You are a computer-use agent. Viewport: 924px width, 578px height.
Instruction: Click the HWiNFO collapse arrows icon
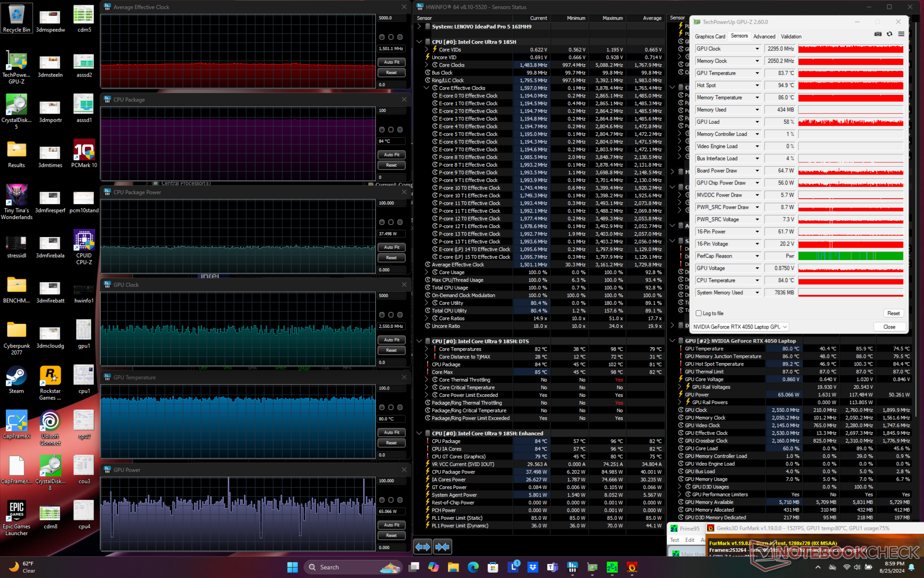pyautogui.click(x=442, y=547)
